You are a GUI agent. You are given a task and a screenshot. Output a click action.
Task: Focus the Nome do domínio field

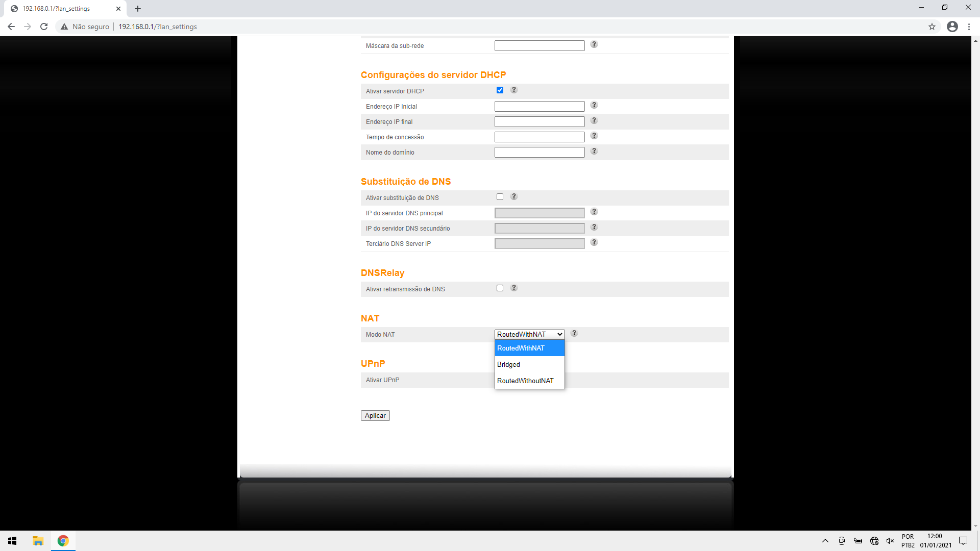point(540,153)
